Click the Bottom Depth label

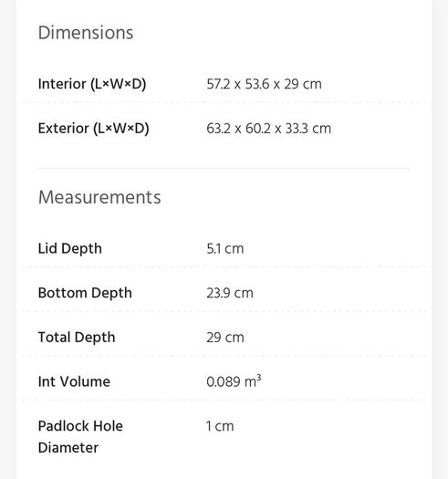(x=85, y=293)
